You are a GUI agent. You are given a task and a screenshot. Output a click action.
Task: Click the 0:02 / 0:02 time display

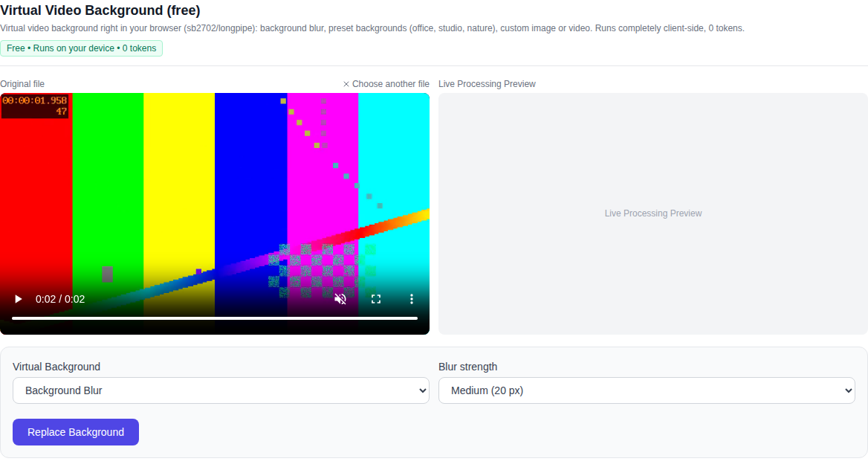(60, 299)
